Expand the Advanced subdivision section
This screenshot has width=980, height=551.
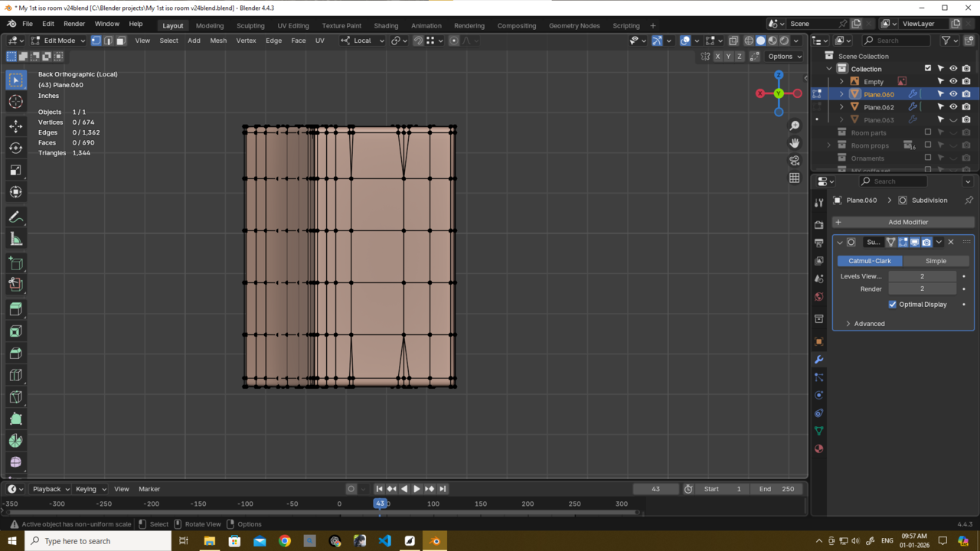coord(869,324)
